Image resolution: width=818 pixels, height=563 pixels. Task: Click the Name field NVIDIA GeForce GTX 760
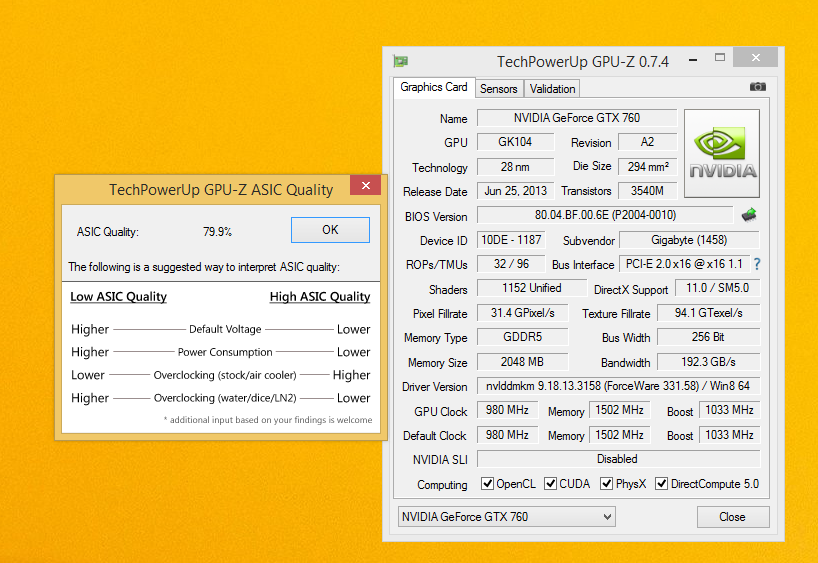[577, 118]
